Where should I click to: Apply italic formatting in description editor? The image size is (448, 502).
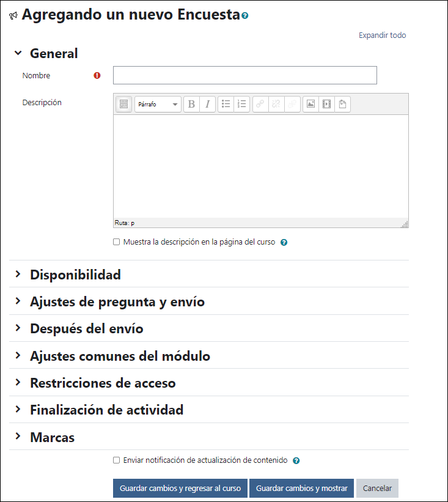(207, 104)
